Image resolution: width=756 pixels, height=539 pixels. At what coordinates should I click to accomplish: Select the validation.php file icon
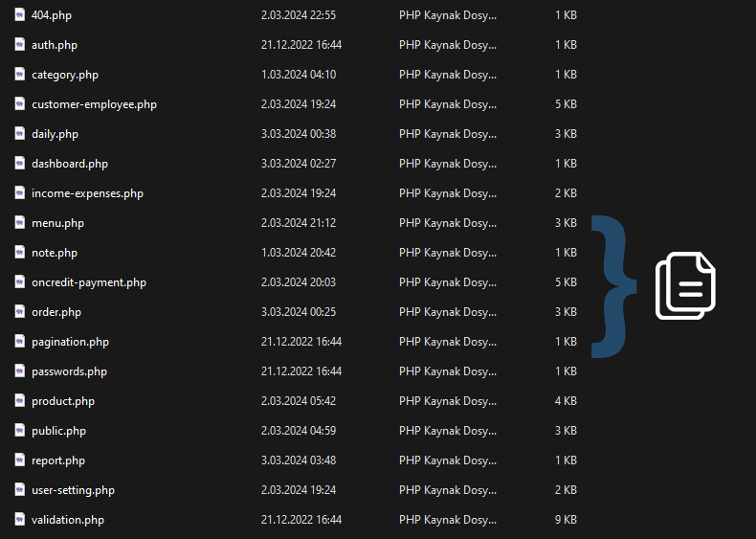19,520
